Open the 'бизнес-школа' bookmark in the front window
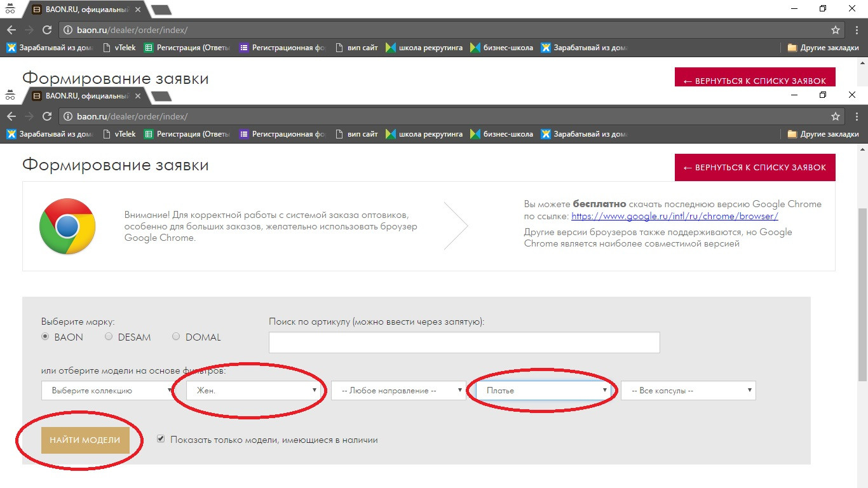 pos(502,134)
